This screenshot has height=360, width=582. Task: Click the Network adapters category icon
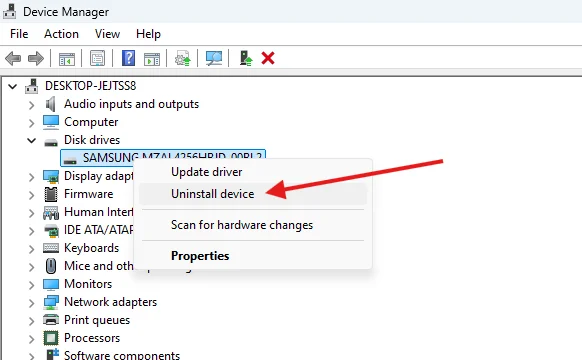[x=51, y=302]
